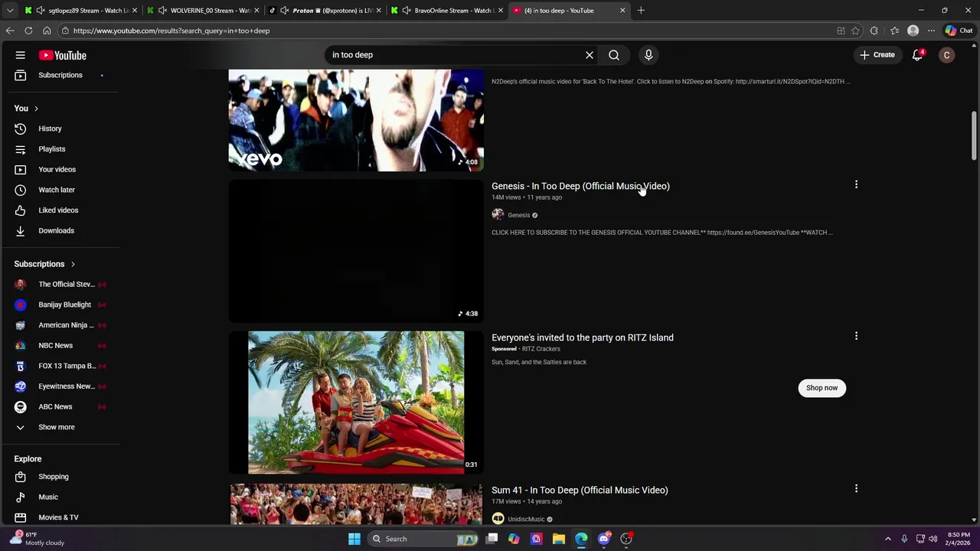Open the account avatar menu
The image size is (980, 551).
(947, 55)
